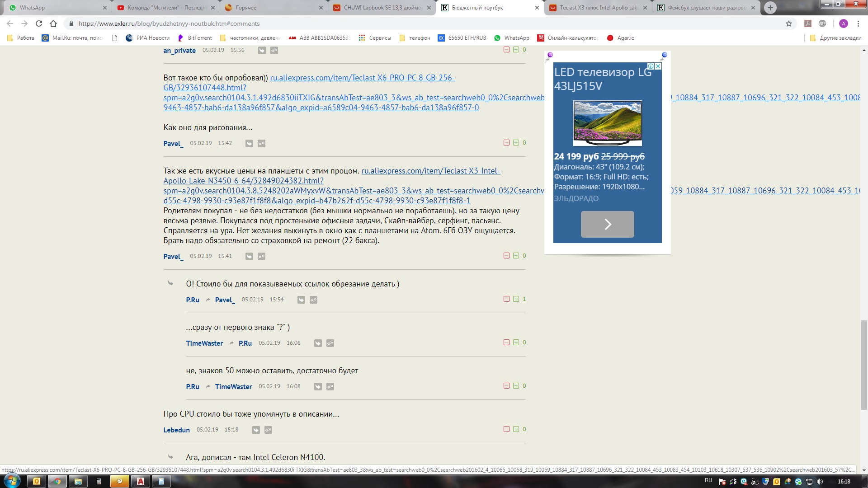Open the TimeWaster user profile link at 16:06
This screenshot has height=488, width=868.
[204, 343]
